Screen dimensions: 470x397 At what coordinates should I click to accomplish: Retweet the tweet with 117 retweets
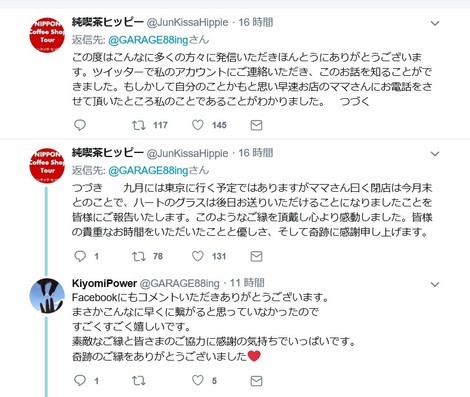tap(139, 125)
